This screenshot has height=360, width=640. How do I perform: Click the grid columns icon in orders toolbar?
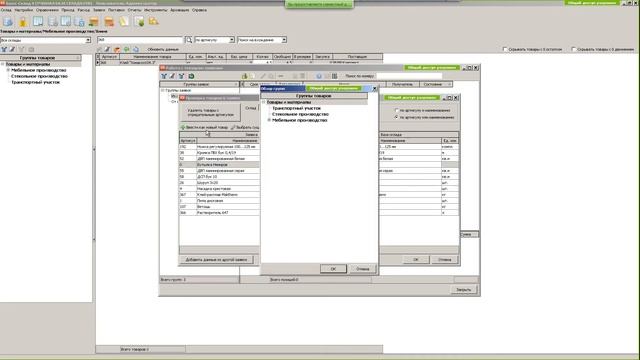(334, 76)
